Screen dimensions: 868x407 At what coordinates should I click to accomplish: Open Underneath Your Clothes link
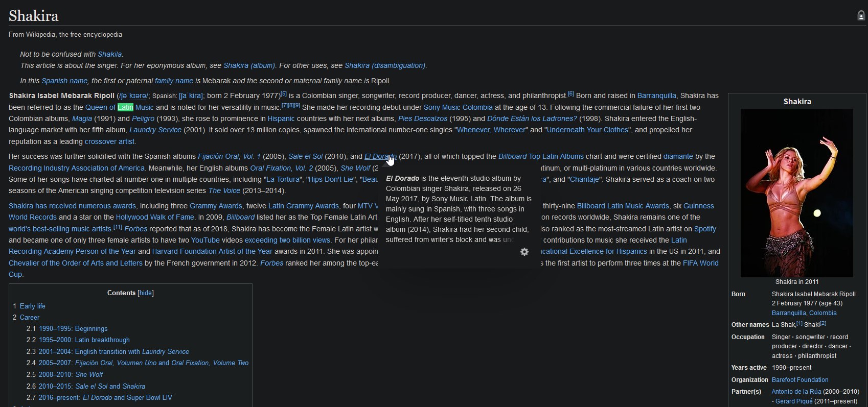point(587,130)
